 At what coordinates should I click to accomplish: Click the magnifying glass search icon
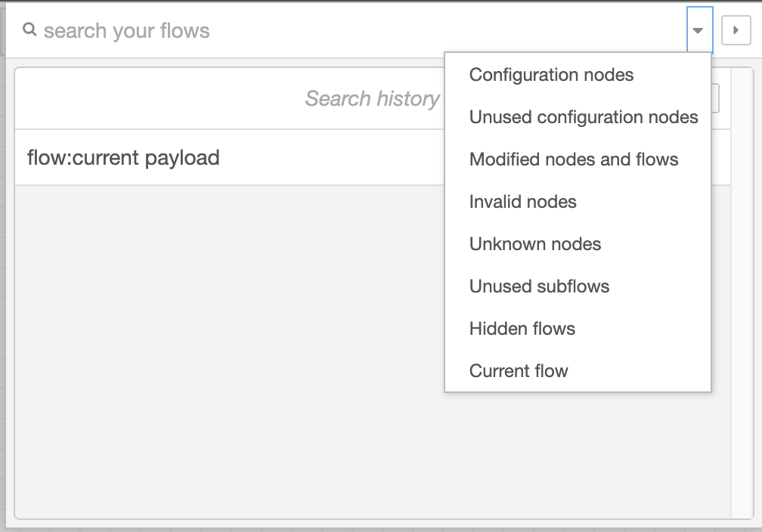(29, 29)
